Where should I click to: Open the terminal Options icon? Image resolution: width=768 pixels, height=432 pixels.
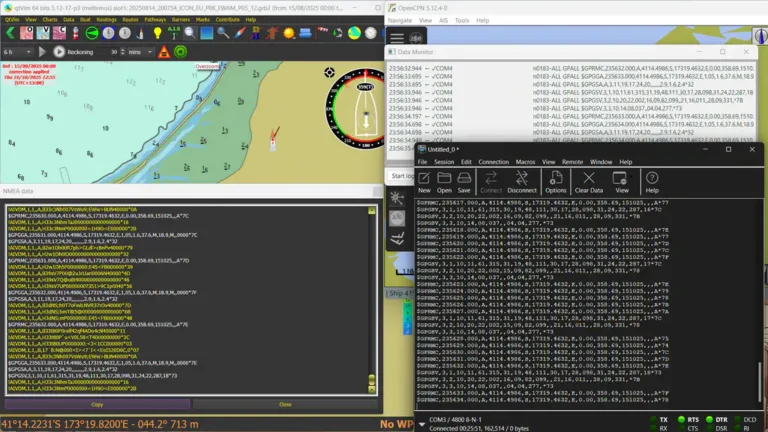click(556, 181)
